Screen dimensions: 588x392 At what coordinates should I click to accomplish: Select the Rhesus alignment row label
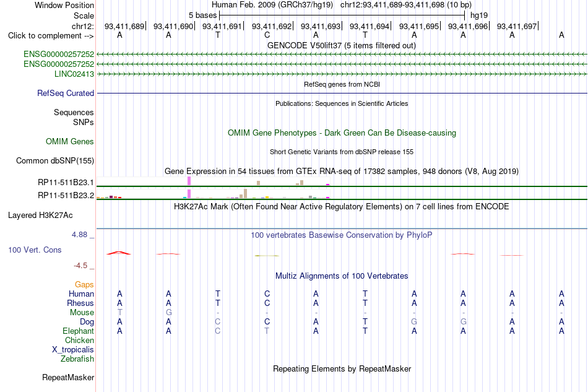80,303
